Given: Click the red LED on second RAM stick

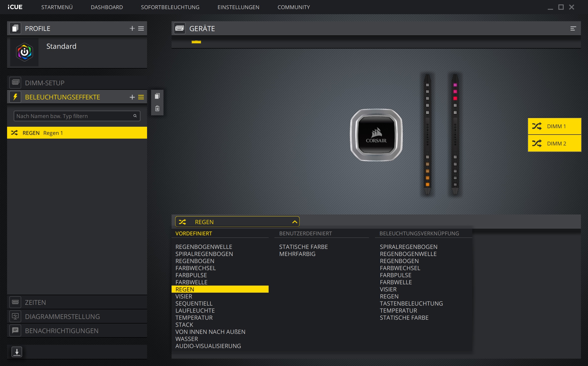Looking at the screenshot, I should tap(455, 98).
